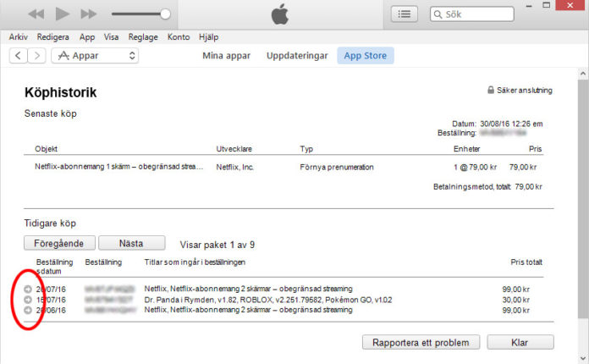Switch to the Mina appar tab
This screenshot has width=589, height=364.
(x=227, y=56)
